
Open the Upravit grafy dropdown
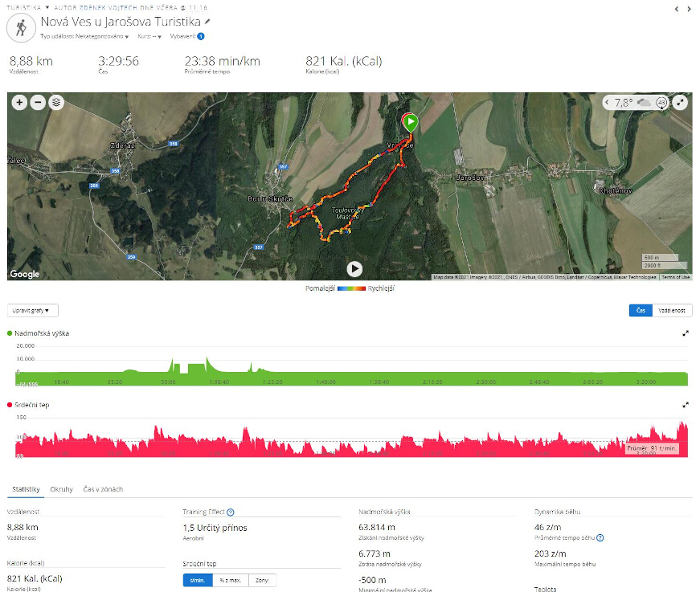tap(33, 310)
